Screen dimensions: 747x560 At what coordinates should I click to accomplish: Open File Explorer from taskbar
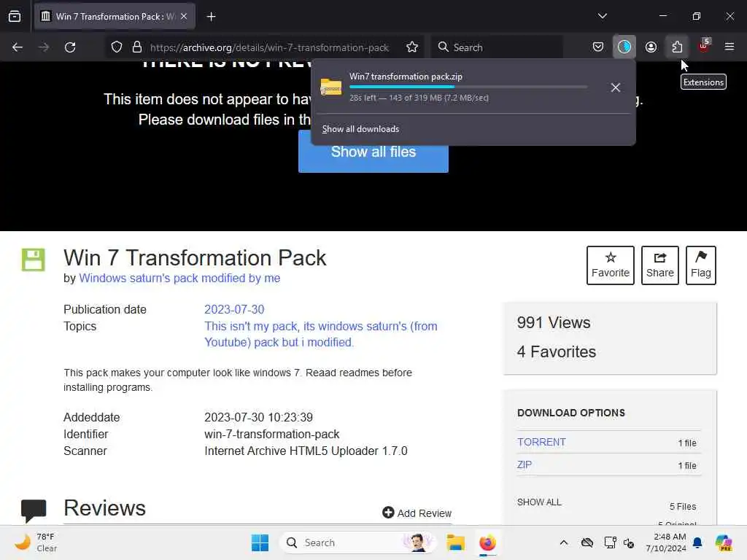pos(455,542)
